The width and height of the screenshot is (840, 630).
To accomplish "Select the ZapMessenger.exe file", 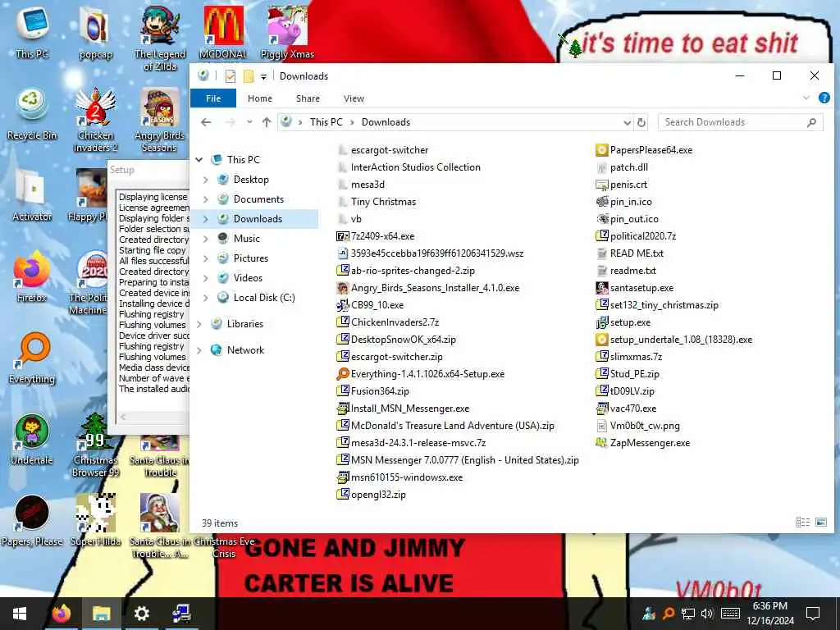I will click(x=643, y=443).
